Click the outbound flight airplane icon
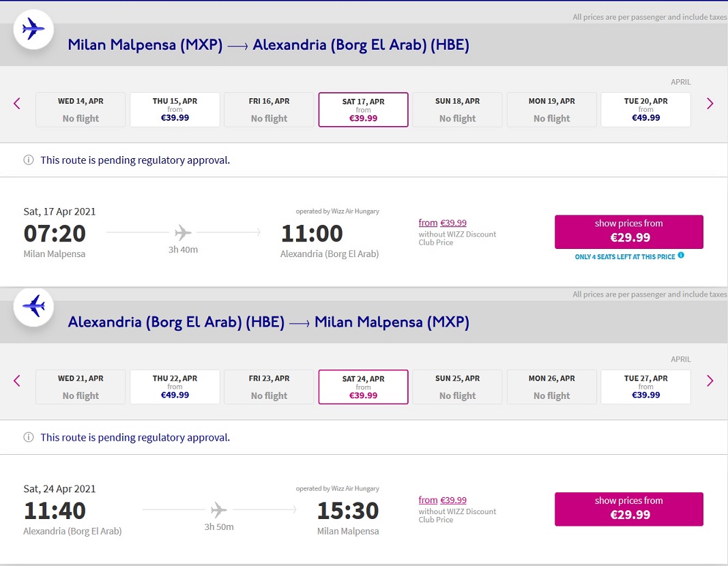The height and width of the screenshot is (566, 728). 33,29
